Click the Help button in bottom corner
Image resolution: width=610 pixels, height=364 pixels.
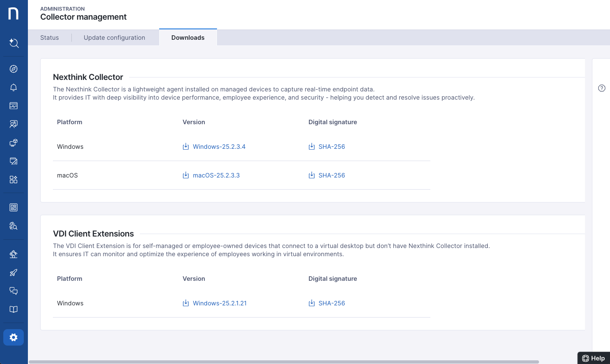click(x=594, y=357)
